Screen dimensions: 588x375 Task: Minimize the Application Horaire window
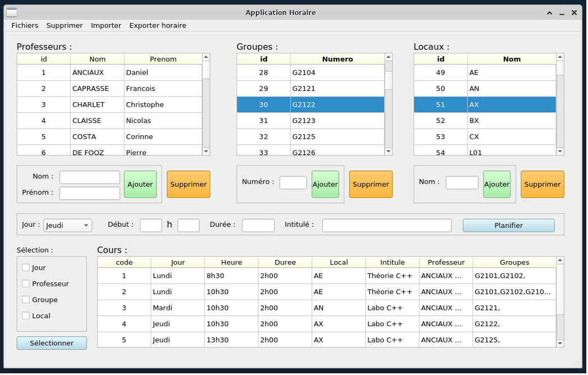pos(562,13)
